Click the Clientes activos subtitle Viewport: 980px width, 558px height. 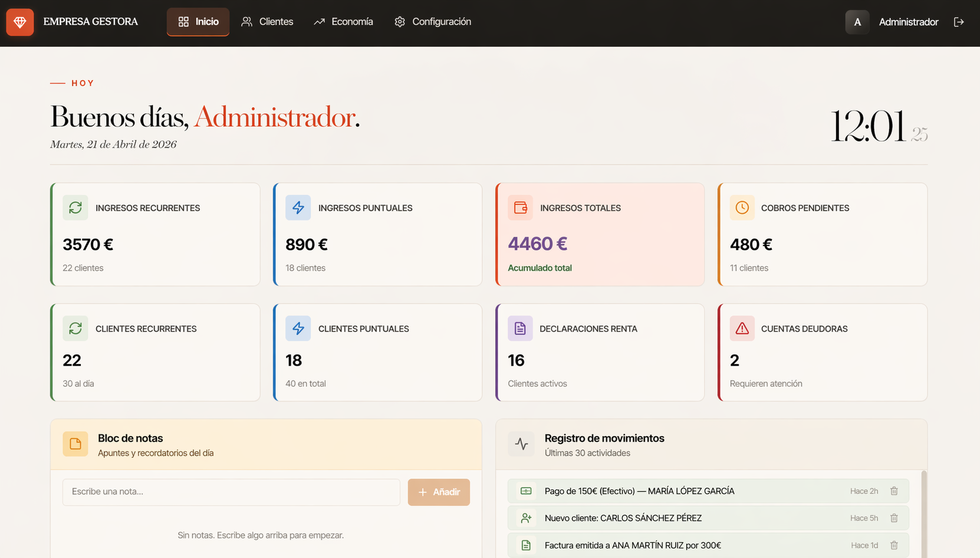coord(537,383)
